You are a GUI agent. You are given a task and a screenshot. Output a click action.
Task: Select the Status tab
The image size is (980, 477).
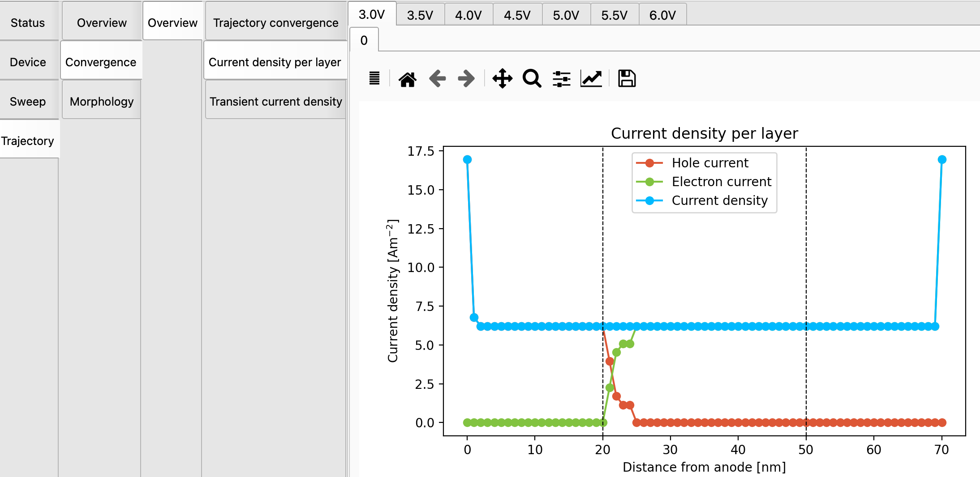[28, 23]
